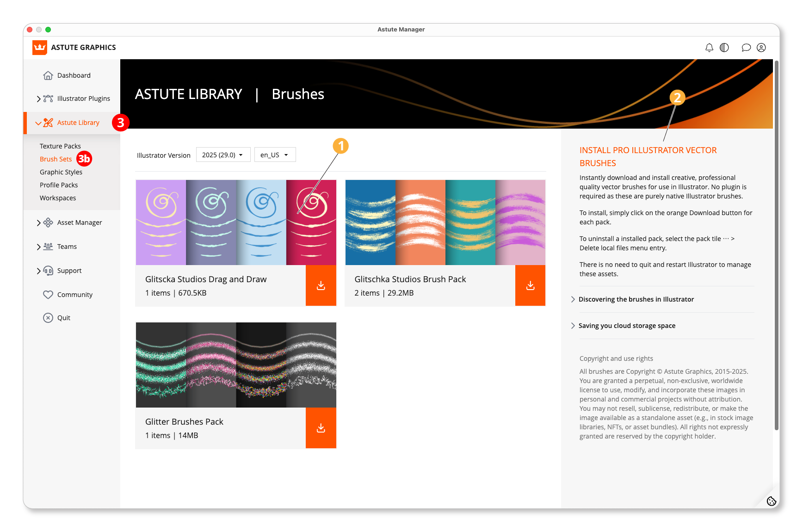
Task: Download the Glitter Brushes Pack
Action: click(321, 428)
